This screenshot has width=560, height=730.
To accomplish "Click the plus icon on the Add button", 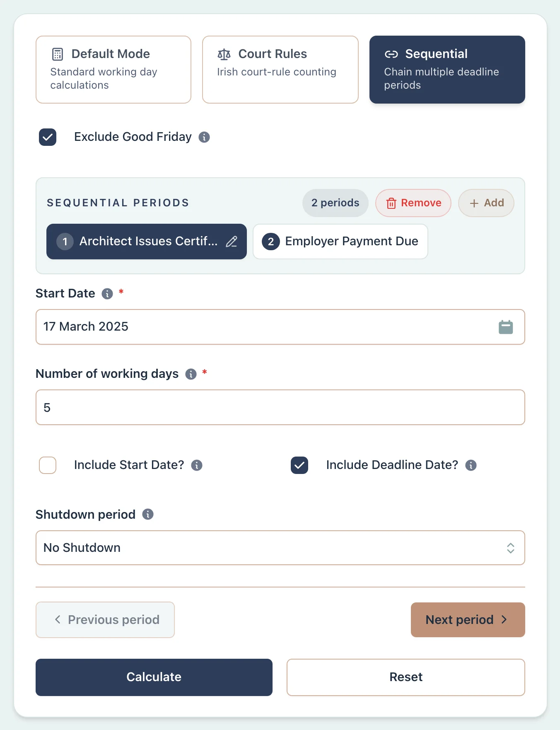I will 473,203.
